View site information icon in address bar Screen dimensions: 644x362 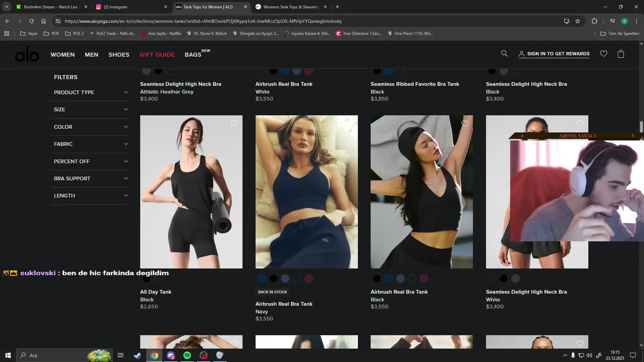tap(58, 21)
